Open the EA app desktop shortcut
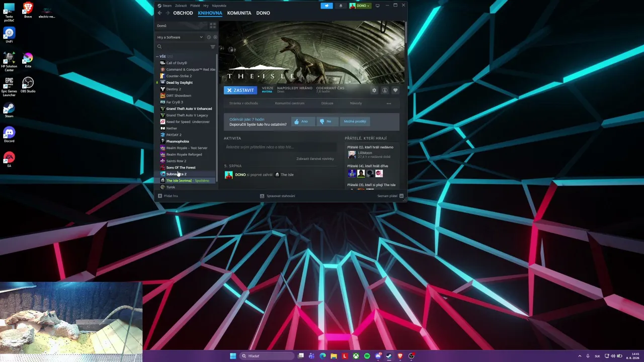 [x=9, y=159]
